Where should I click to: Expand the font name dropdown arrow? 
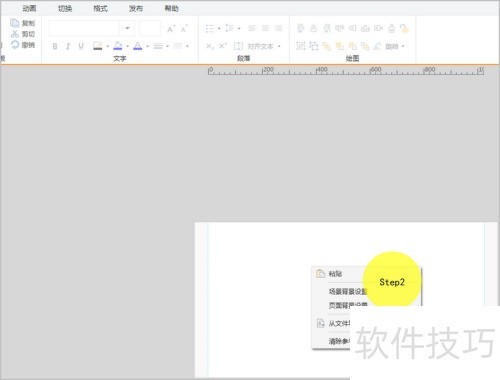(x=127, y=28)
